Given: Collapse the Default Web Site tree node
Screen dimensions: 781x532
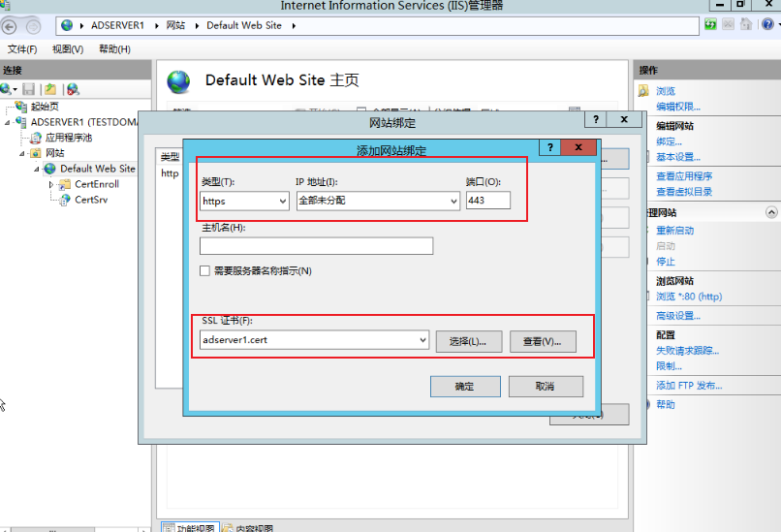Looking at the screenshot, I should coord(37,170).
